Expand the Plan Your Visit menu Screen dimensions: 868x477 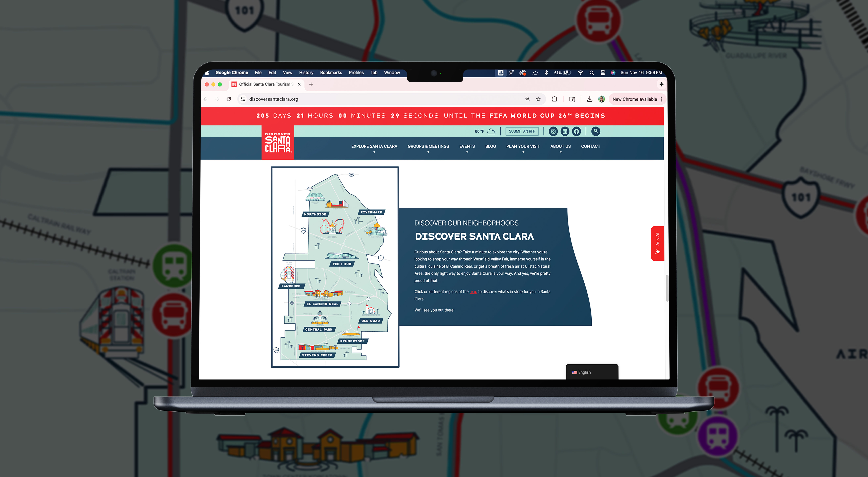(x=523, y=146)
